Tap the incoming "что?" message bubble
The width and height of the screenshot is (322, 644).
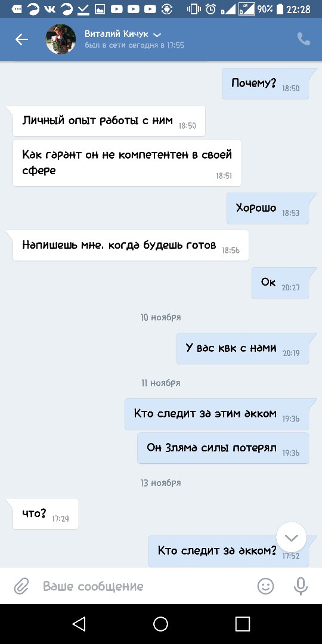(45, 513)
